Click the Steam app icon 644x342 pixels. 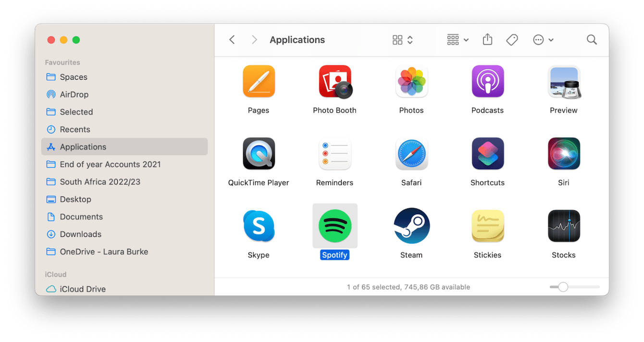[x=411, y=226]
